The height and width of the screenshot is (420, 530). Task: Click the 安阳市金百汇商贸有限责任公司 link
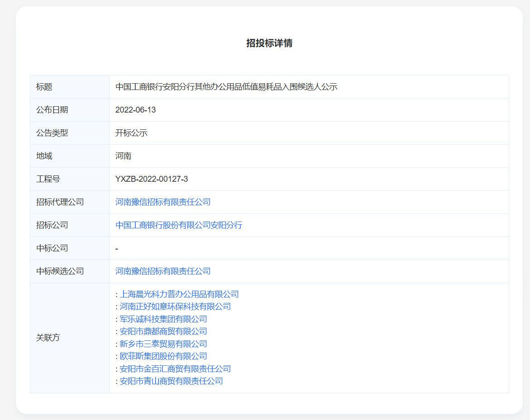click(x=175, y=369)
